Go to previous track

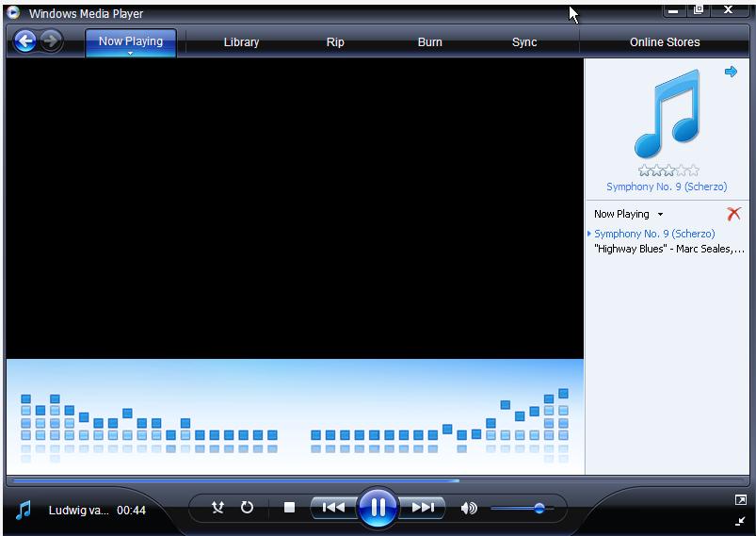pyautogui.click(x=333, y=507)
